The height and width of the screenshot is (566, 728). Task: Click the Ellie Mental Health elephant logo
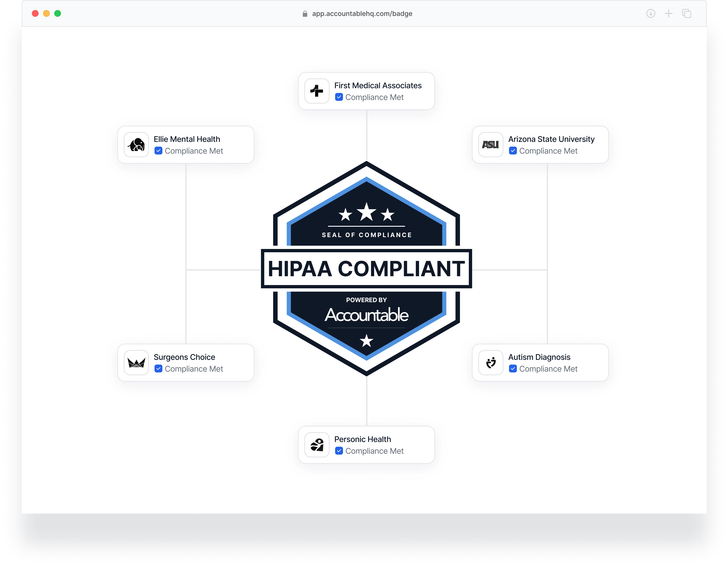click(136, 145)
